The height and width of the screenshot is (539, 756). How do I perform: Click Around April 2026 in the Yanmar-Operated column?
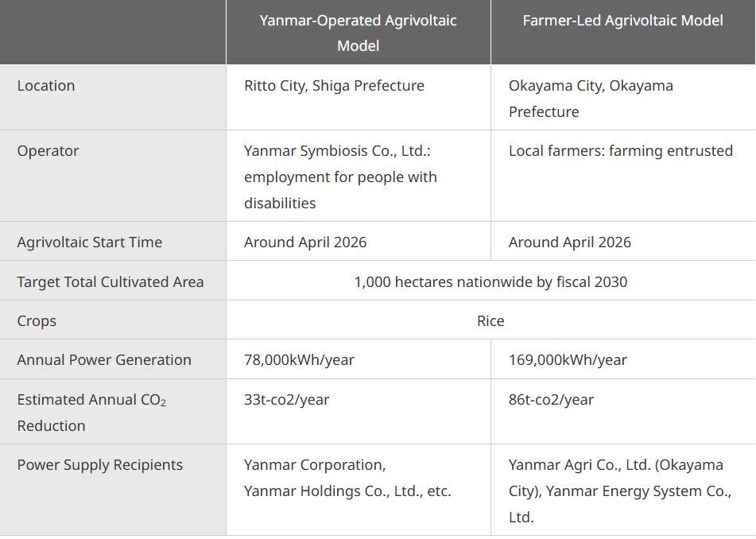[305, 242]
